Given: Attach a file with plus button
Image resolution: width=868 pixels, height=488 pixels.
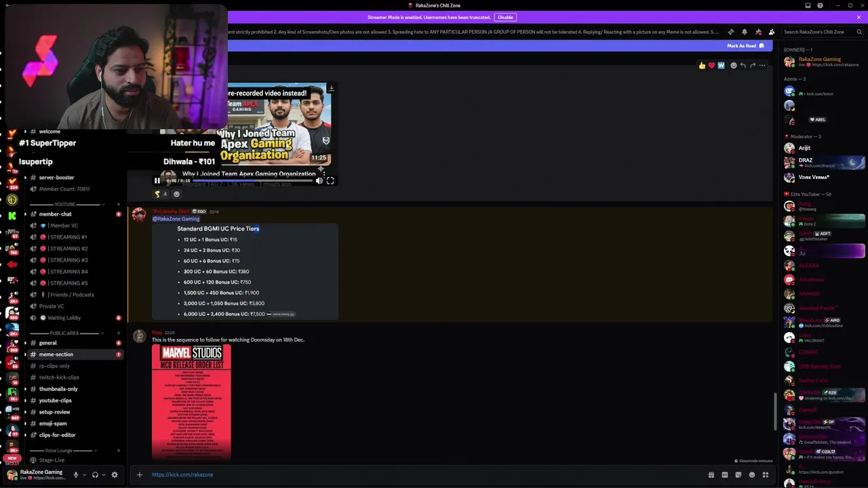Looking at the screenshot, I should click(x=140, y=474).
